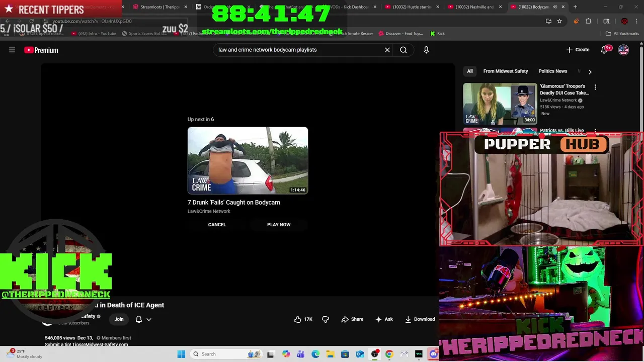
Task: Like the video (17K)
Action: pos(303,319)
